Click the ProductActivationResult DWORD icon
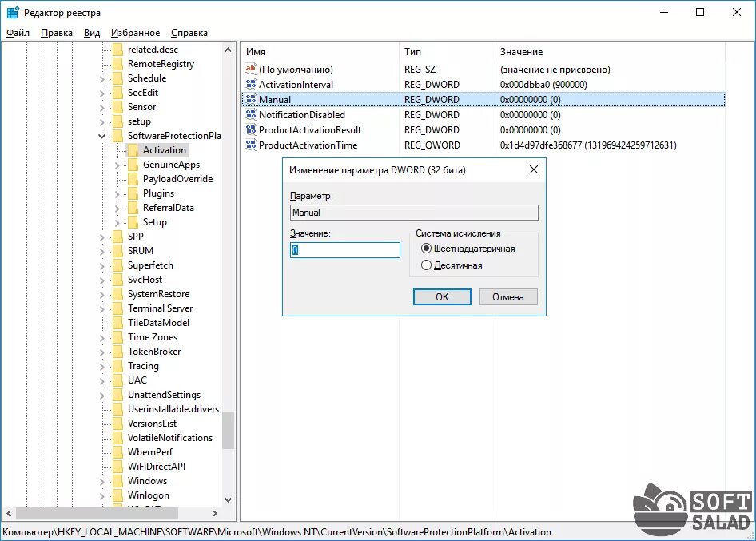This screenshot has width=756, height=541. [251, 129]
